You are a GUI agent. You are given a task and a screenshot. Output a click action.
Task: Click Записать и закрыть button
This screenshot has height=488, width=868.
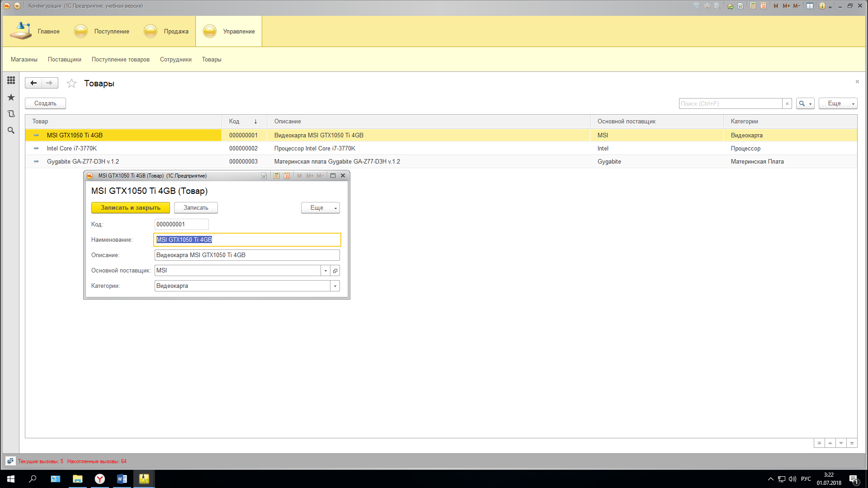coord(131,208)
